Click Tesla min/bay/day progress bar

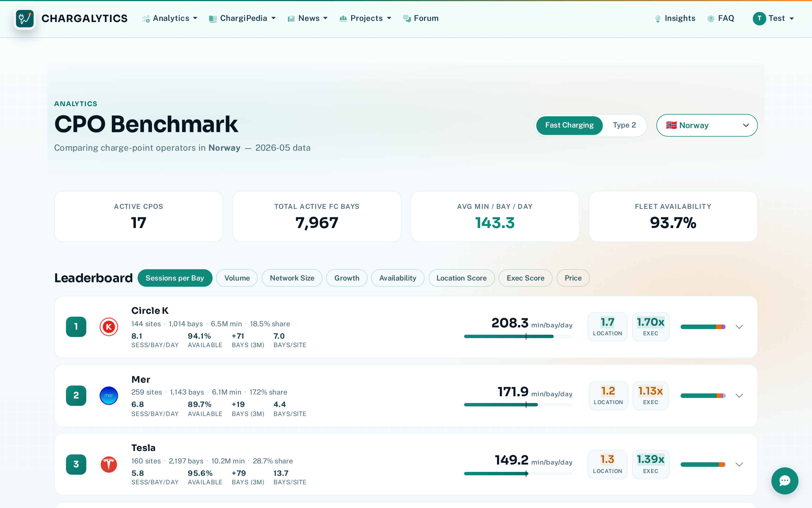[x=518, y=474]
